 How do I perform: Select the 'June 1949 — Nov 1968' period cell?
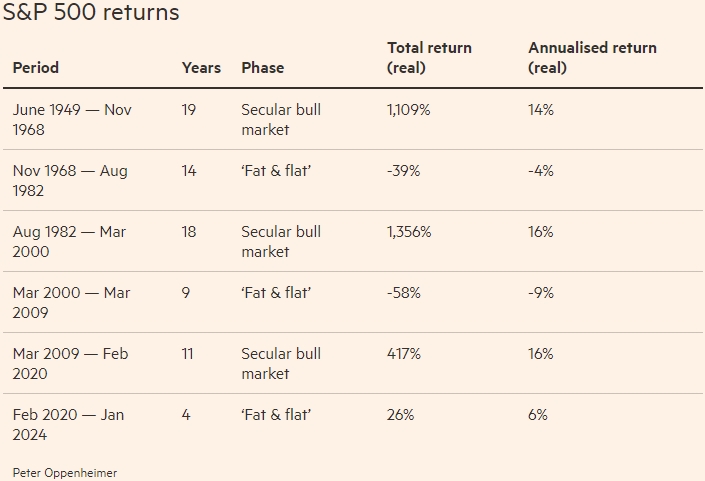[x=72, y=119]
